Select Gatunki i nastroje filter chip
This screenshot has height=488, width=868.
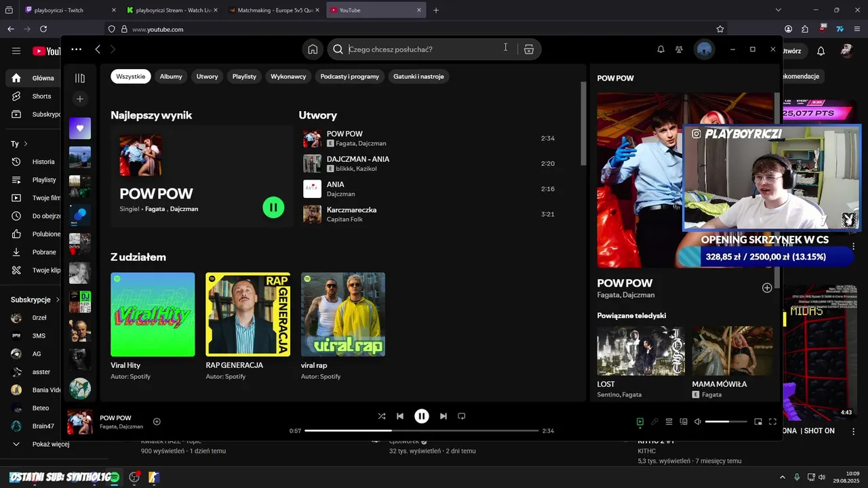(x=418, y=77)
